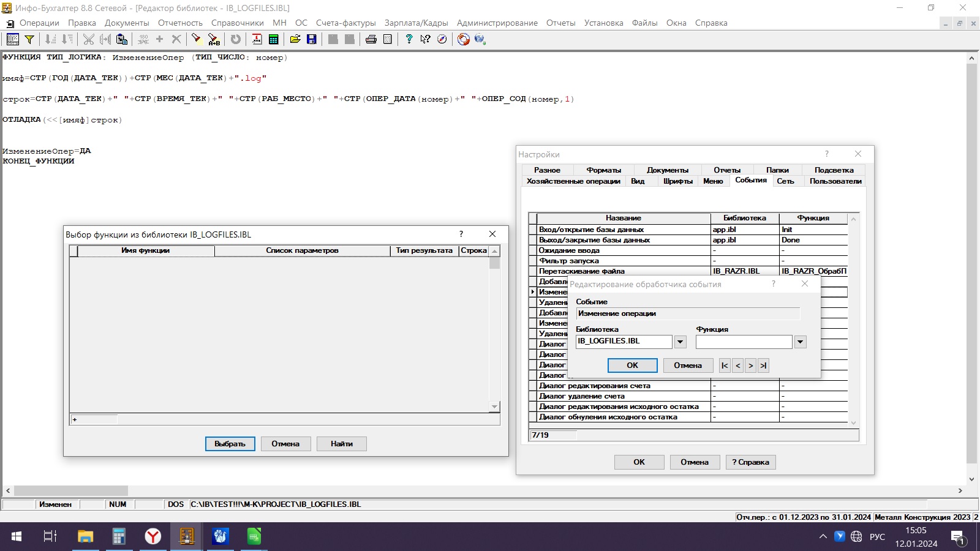Select the Перетаскивание файла event row
This screenshot has height=551, width=980.
point(688,271)
